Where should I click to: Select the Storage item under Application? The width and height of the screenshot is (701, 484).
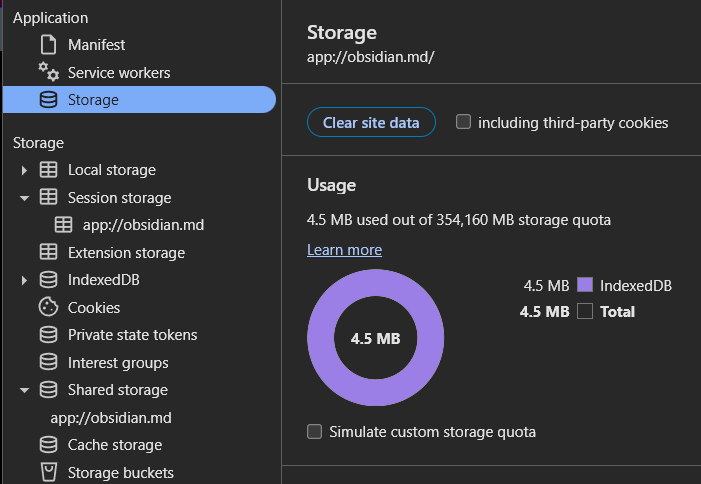click(x=93, y=100)
